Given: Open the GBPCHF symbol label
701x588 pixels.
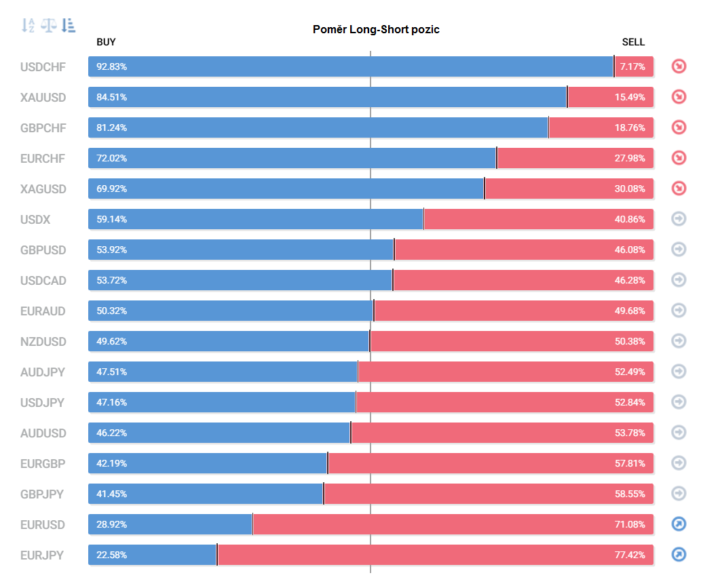Looking at the screenshot, I should point(43,128).
